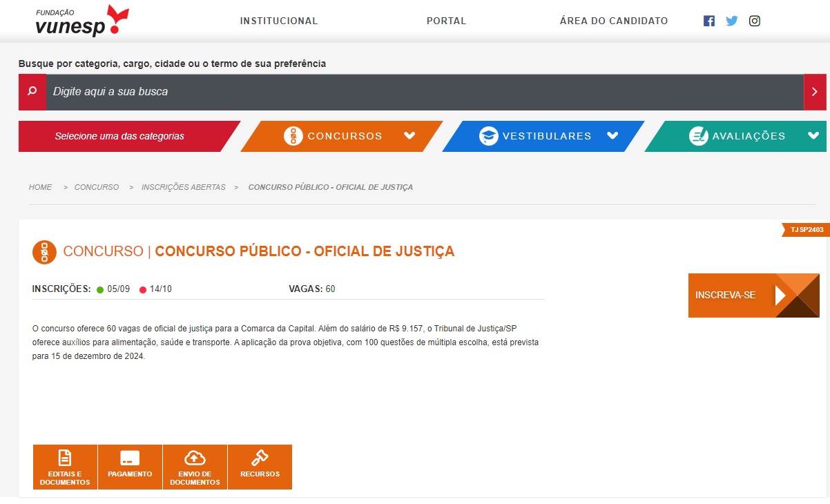Submit search with red arrow button
This screenshot has height=504, width=830.
814,92
